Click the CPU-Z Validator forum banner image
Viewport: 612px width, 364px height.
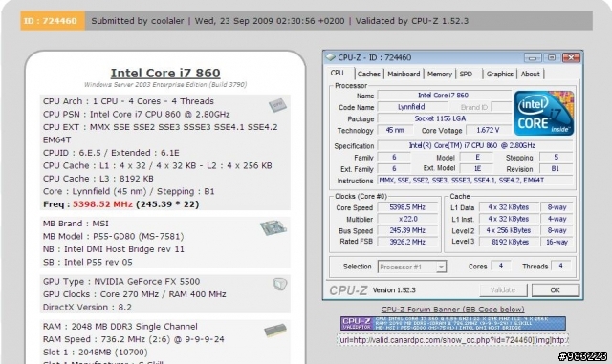452,324
